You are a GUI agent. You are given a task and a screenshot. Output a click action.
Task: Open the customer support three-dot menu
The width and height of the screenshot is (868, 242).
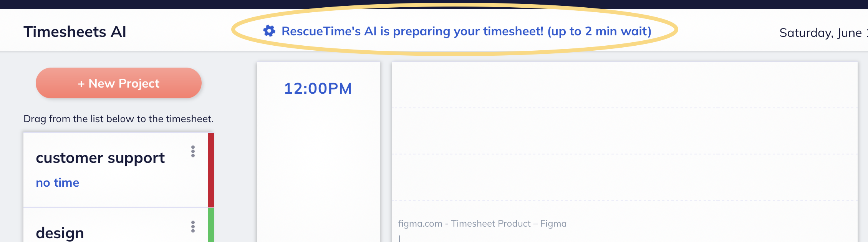[x=193, y=151]
